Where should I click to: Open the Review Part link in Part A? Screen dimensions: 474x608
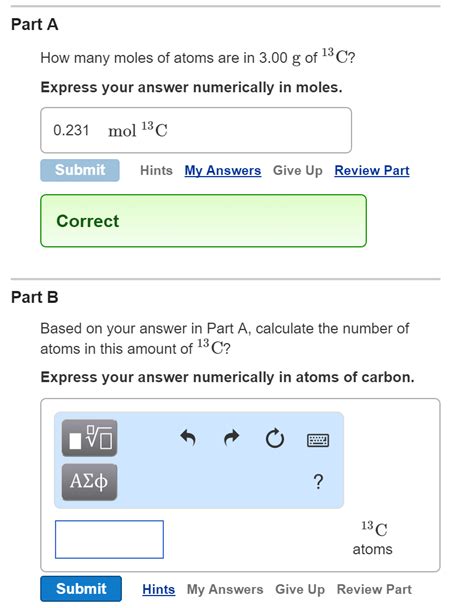pyautogui.click(x=372, y=171)
